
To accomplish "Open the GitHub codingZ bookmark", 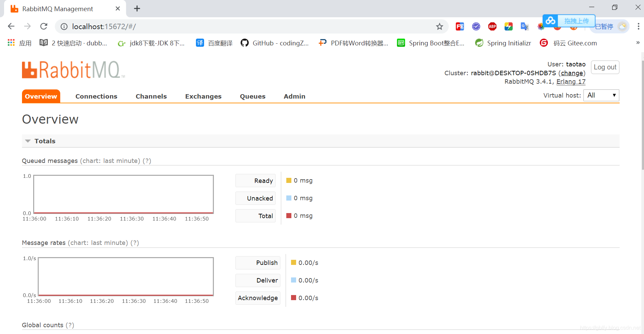I will click(x=274, y=43).
